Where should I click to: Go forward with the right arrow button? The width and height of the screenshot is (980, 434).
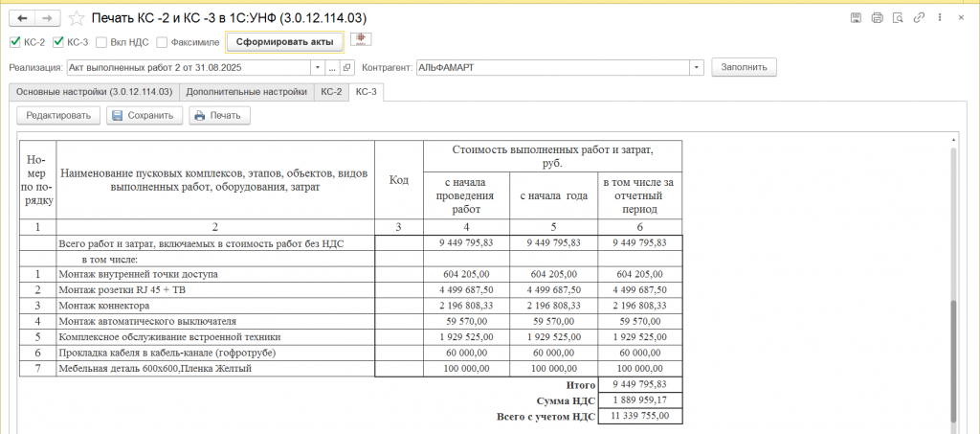(48, 18)
